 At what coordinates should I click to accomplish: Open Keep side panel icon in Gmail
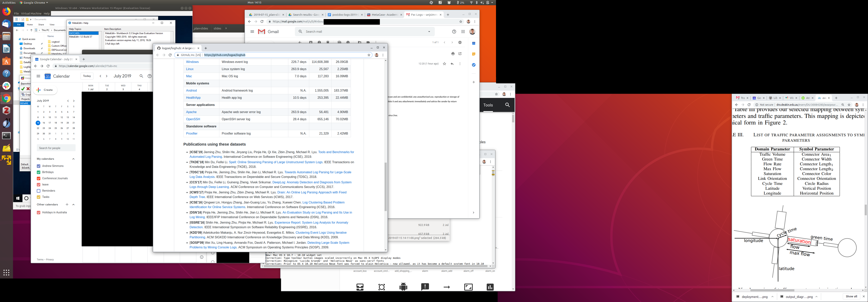coord(473,54)
